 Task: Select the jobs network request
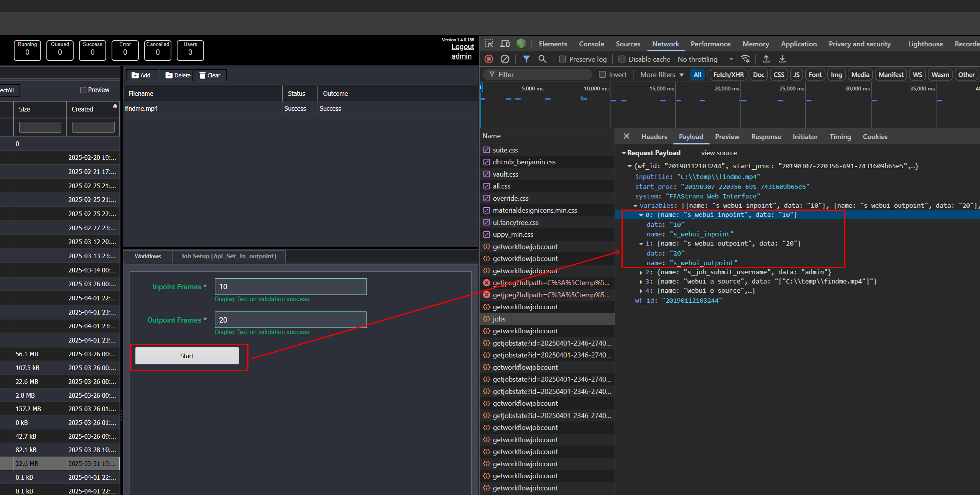[547, 319]
